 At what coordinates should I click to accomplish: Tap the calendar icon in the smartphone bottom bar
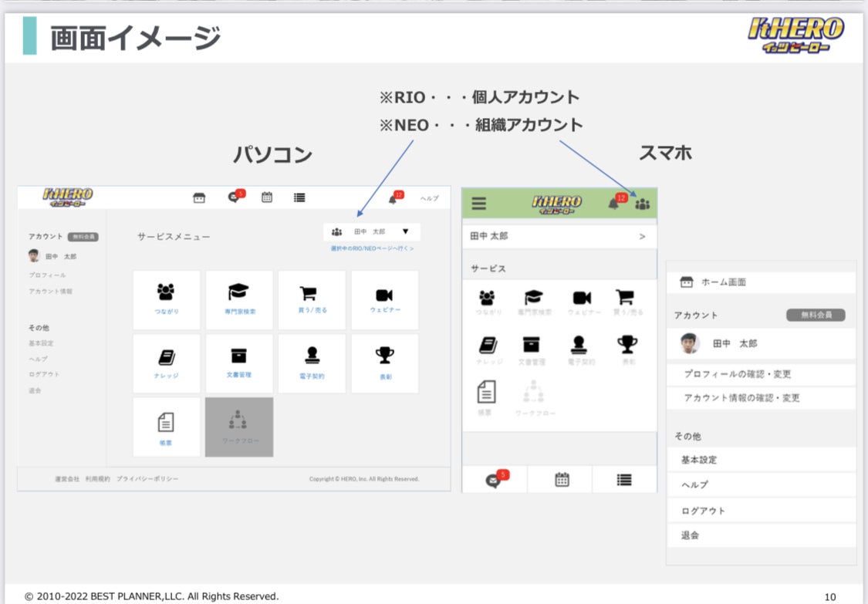[x=561, y=480]
